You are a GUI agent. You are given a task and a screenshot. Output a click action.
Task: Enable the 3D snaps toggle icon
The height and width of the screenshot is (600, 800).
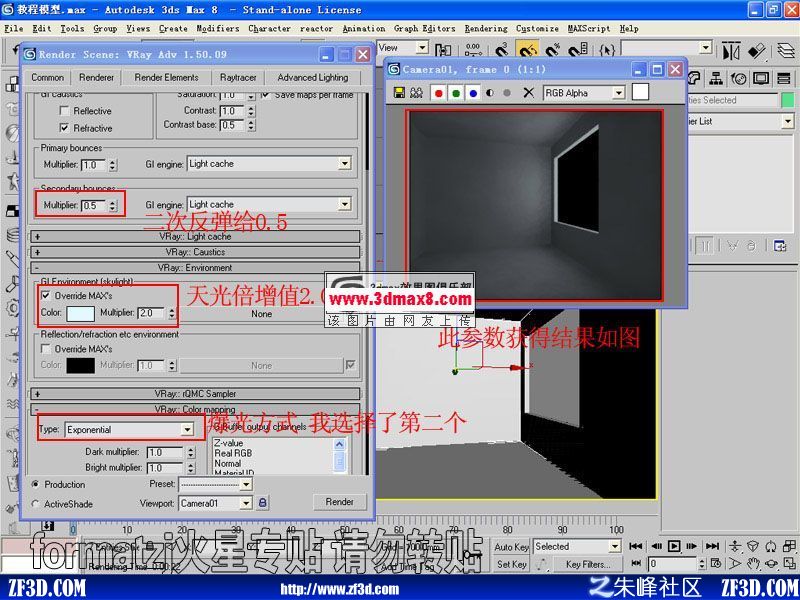[503, 49]
